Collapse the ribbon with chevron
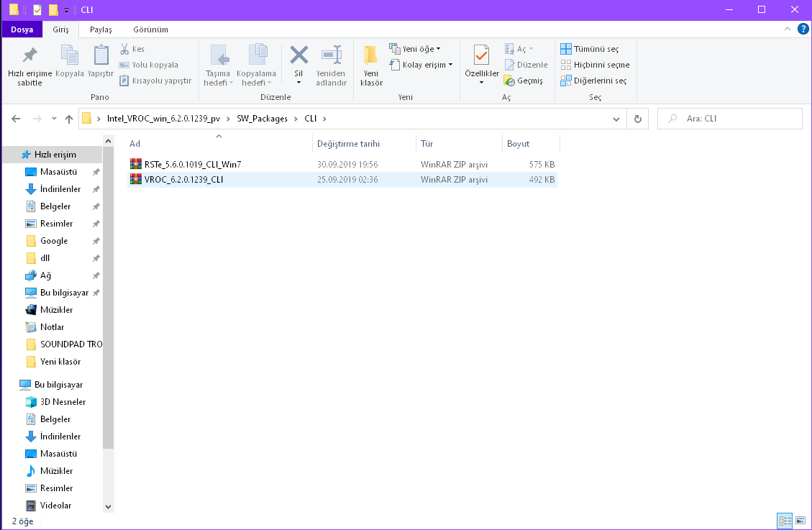The height and width of the screenshot is (530, 812). pos(787,29)
